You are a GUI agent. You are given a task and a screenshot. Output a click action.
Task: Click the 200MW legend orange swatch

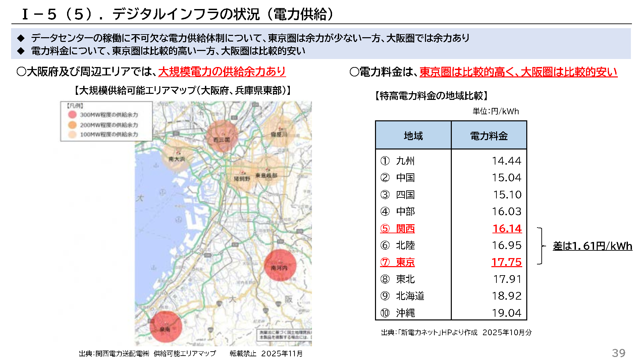click(x=72, y=125)
